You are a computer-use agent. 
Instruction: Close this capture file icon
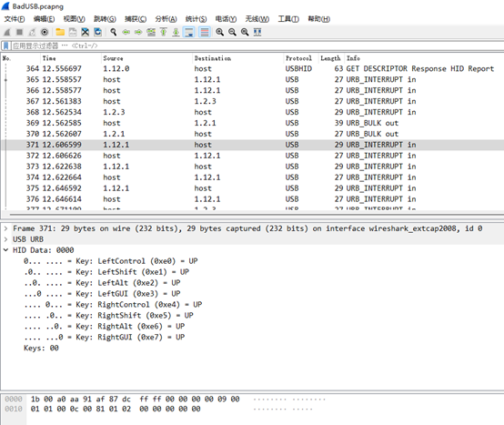86,32
